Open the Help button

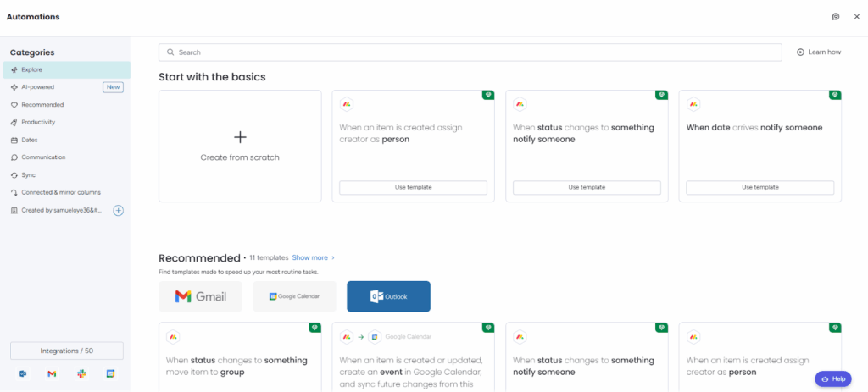pyautogui.click(x=833, y=378)
